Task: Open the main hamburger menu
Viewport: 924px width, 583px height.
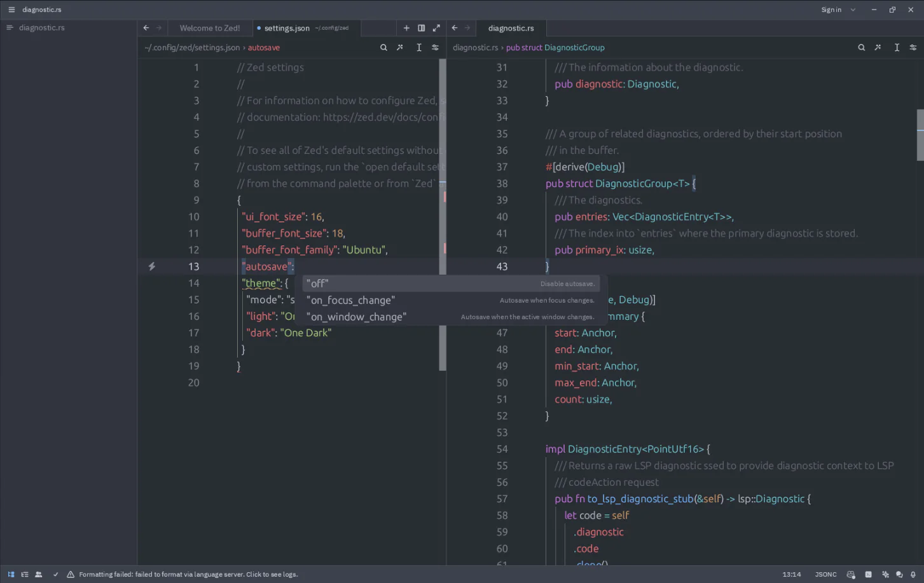Action: [x=11, y=10]
